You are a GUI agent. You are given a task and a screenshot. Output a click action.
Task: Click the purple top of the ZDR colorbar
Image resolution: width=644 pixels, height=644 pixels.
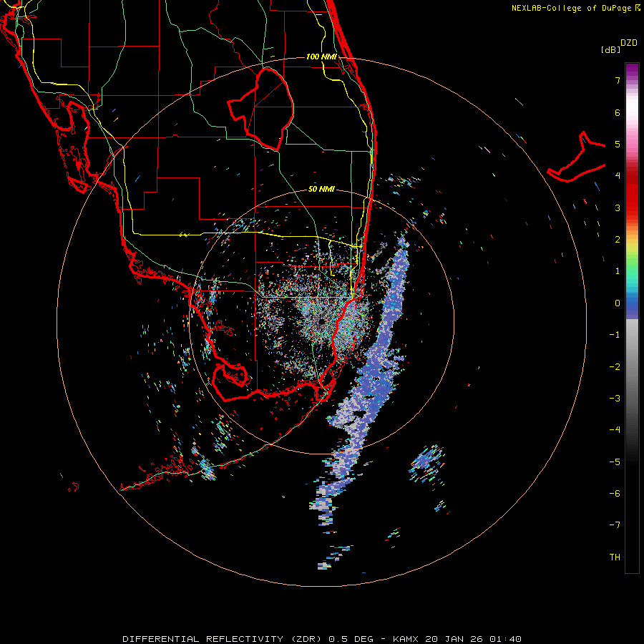[632, 70]
